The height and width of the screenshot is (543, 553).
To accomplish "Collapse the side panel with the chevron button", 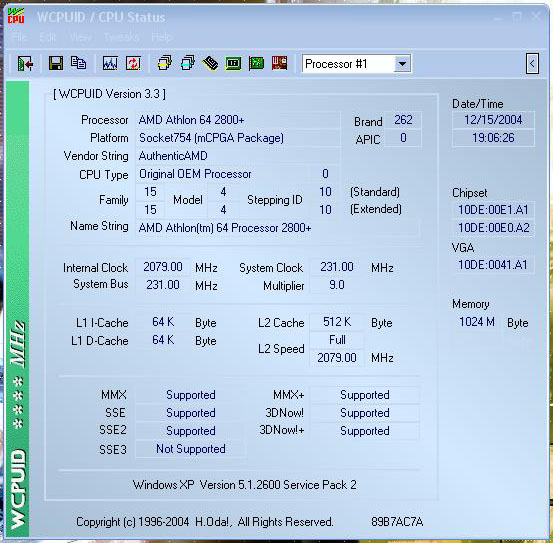I will point(532,64).
